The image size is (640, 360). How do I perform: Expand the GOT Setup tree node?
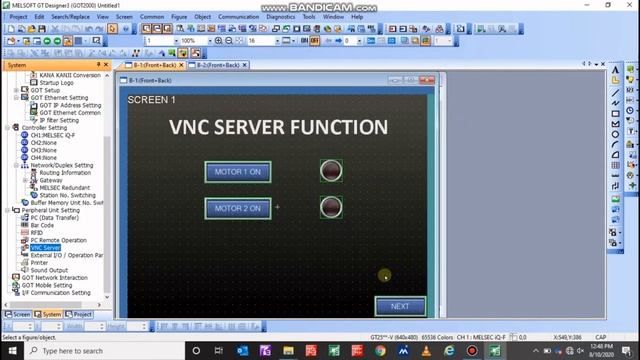(16, 90)
